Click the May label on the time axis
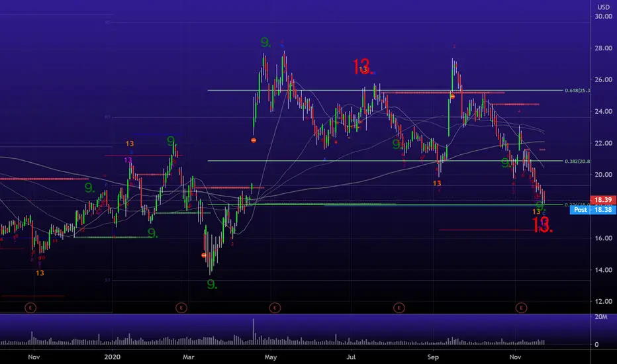The height and width of the screenshot is (364, 617). point(270,357)
